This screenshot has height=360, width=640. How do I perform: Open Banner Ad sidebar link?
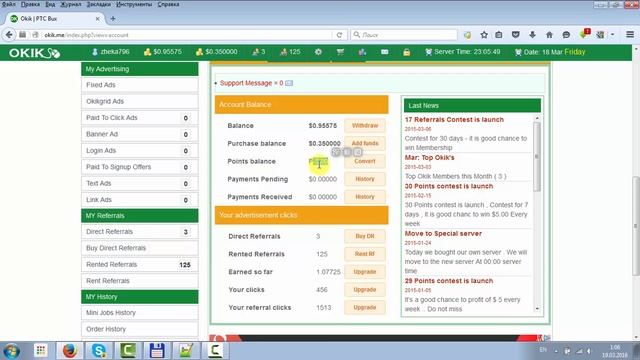pyautogui.click(x=140, y=134)
